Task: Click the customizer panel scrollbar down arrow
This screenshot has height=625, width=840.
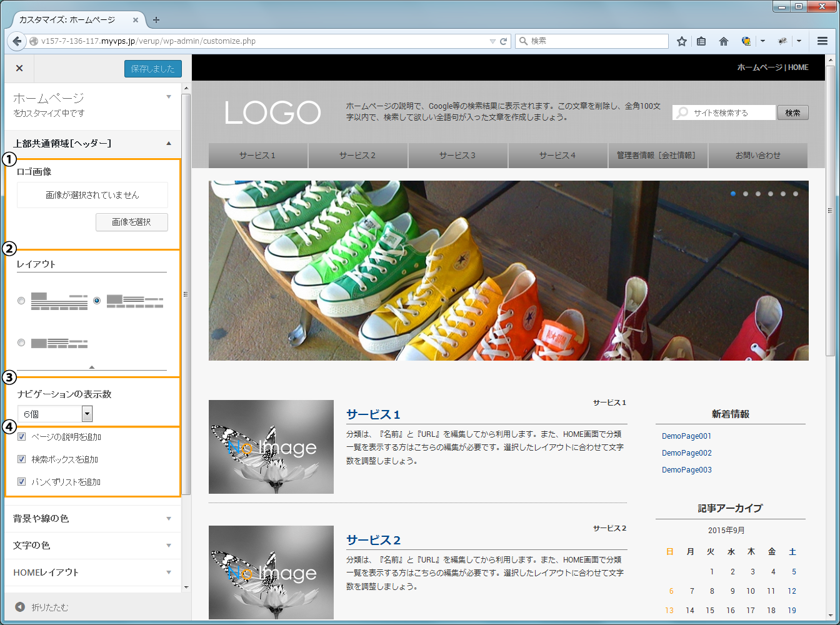Action: [186, 587]
